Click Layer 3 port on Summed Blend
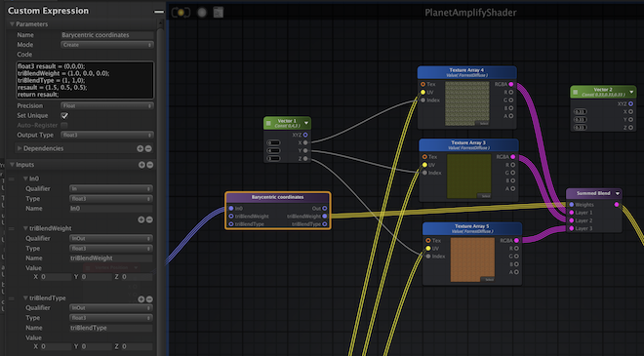This screenshot has width=644, height=356. click(x=571, y=228)
